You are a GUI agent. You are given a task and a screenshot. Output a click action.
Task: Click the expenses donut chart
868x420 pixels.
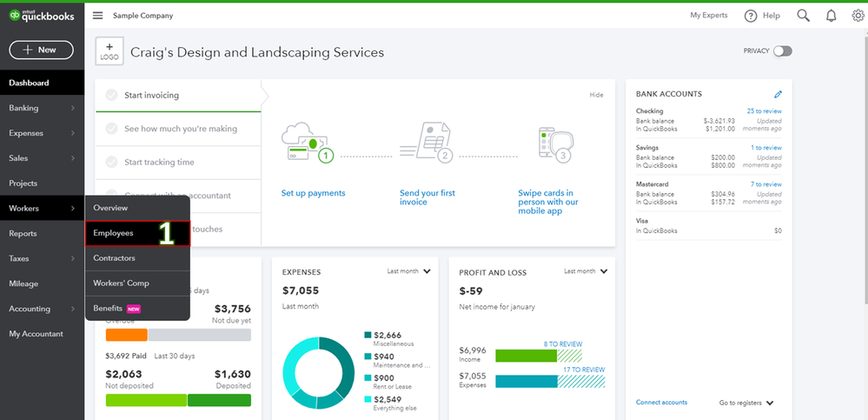tap(318, 373)
